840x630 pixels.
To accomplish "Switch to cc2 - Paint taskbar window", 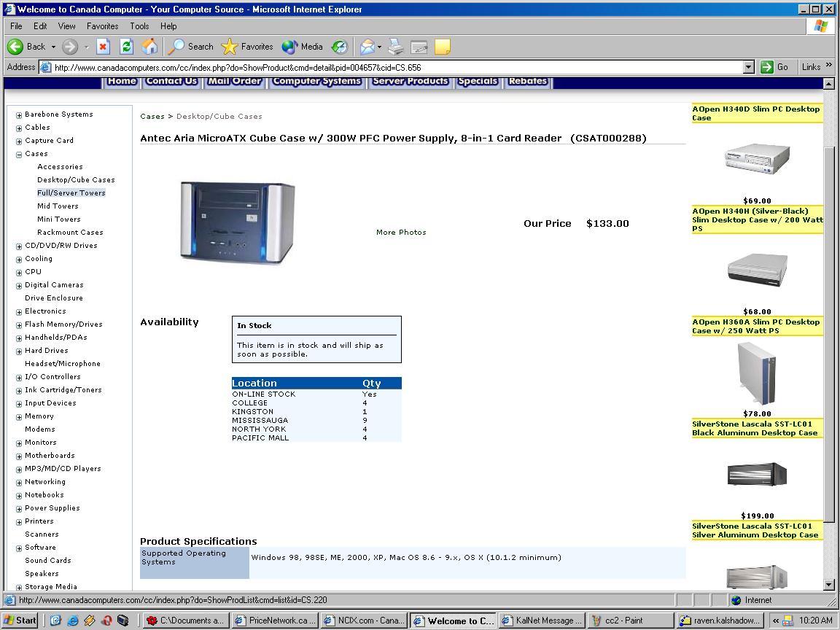I will 631,621.
